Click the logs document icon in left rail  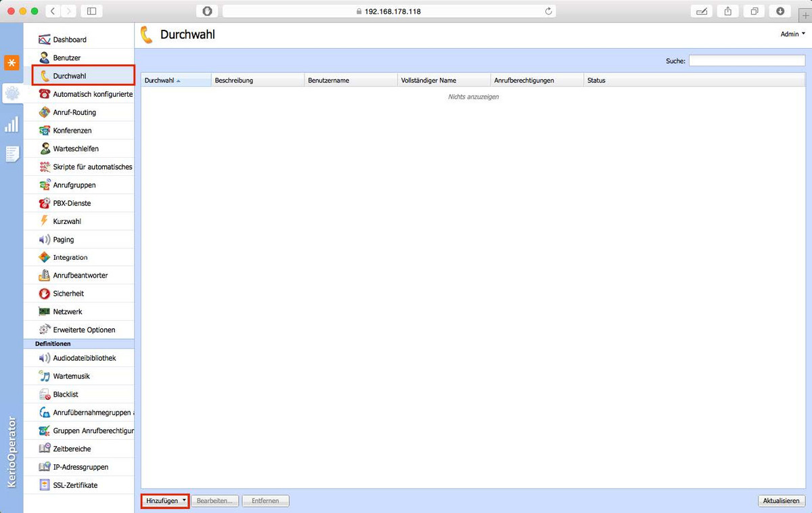tap(12, 154)
